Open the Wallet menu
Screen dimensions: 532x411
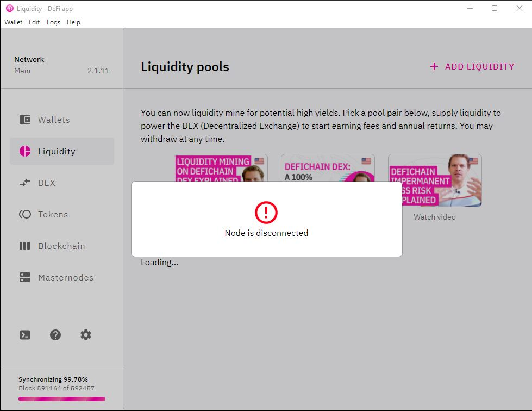point(13,22)
